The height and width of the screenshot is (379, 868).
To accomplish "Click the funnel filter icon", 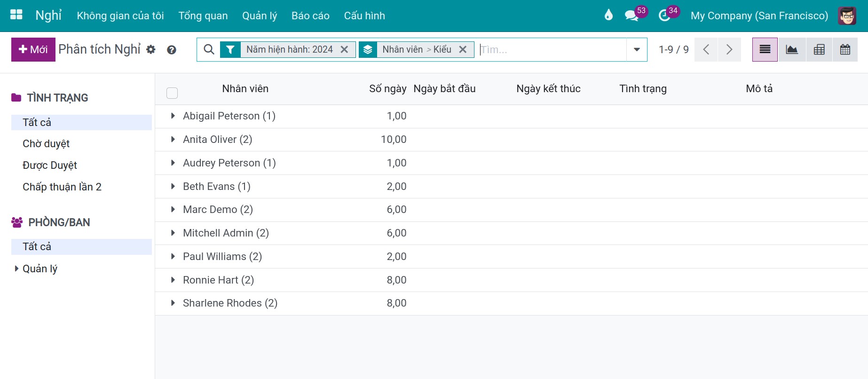I will [230, 49].
